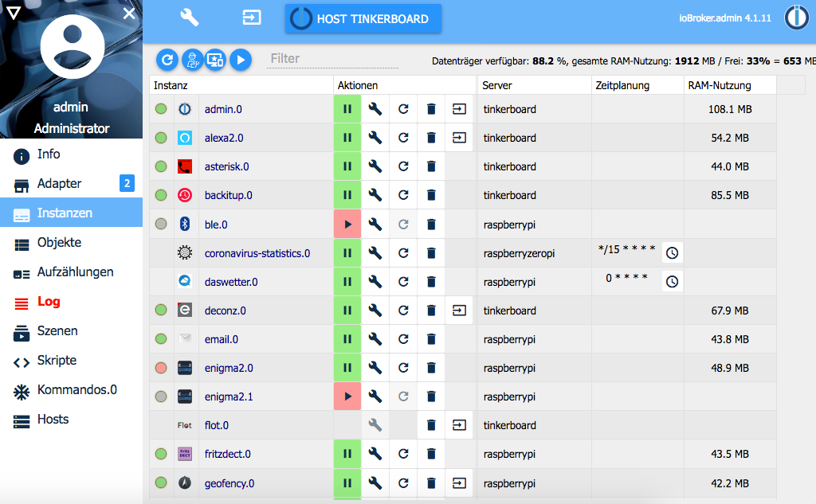Click the ble.0 Bluetooth adapter icon
The height and width of the screenshot is (504, 816).
point(185,225)
